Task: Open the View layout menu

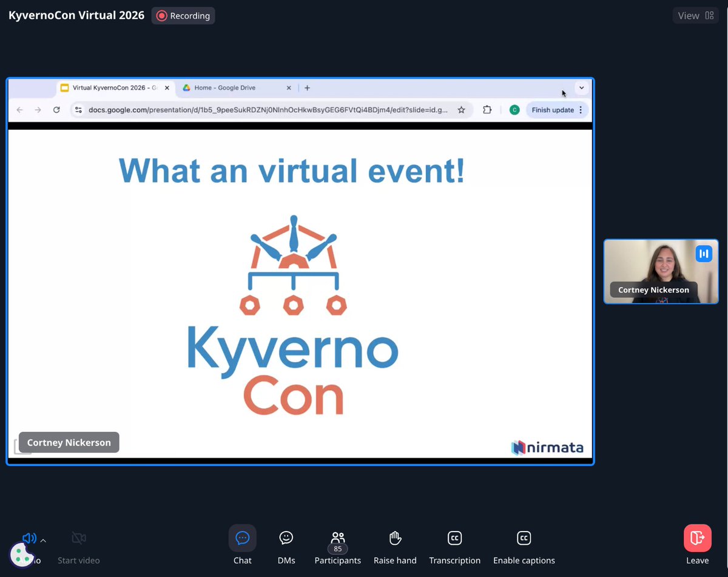Action: click(696, 16)
